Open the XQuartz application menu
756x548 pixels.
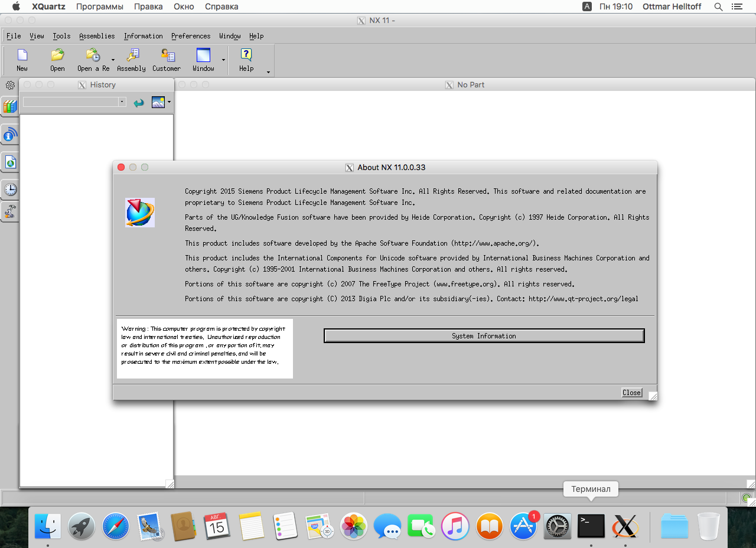point(48,6)
